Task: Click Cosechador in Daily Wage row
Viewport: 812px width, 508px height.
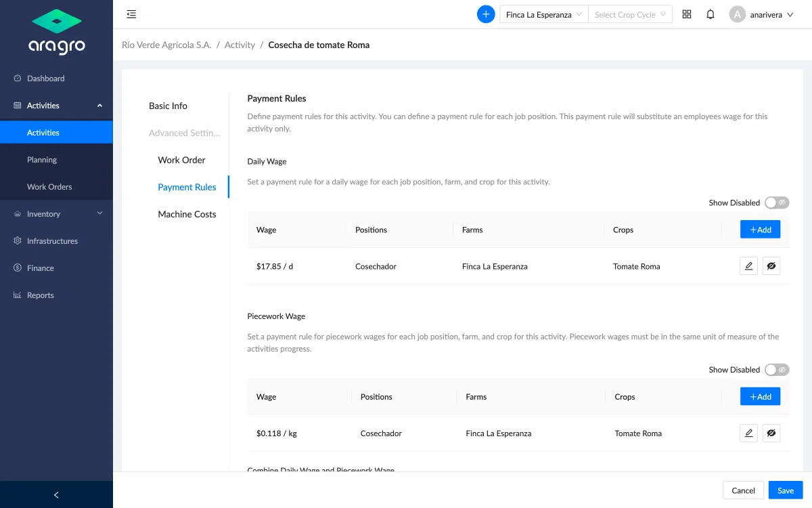Action: pyautogui.click(x=376, y=266)
